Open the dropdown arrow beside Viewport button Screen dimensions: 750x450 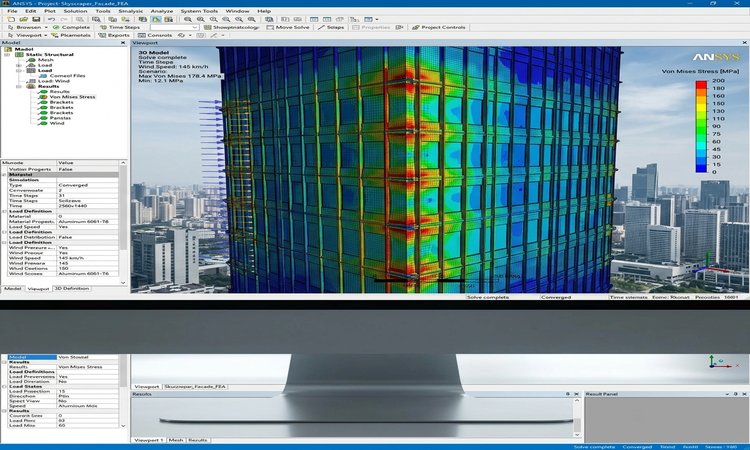point(45,35)
